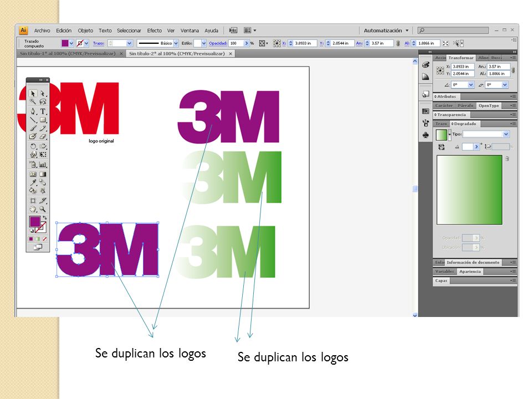This screenshot has width=532, height=399.
Task: Open the Estilo graphic style dropdown
Action: pos(203,43)
